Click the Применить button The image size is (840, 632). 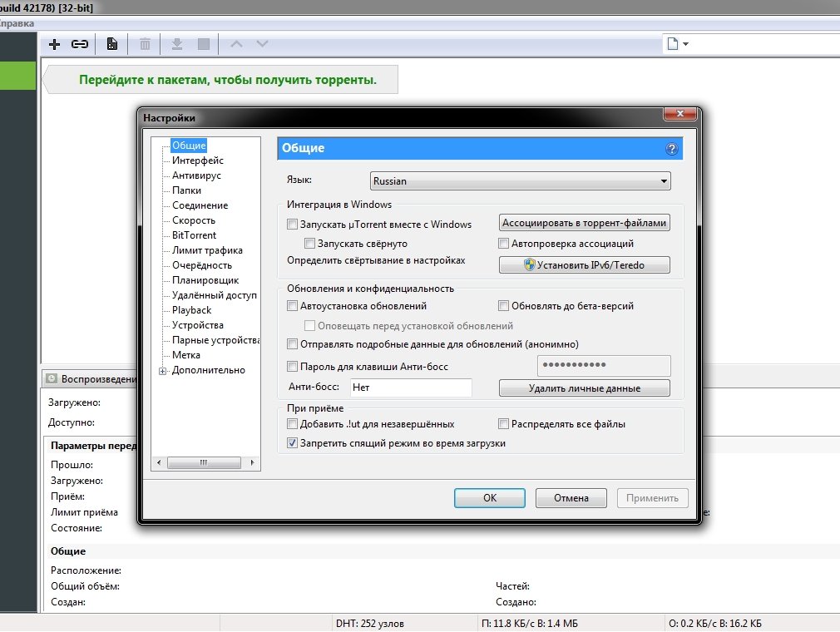point(652,497)
